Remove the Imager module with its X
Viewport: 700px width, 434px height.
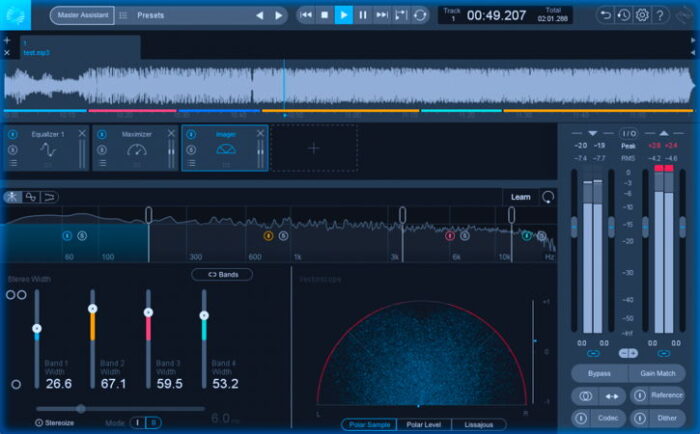(x=261, y=133)
